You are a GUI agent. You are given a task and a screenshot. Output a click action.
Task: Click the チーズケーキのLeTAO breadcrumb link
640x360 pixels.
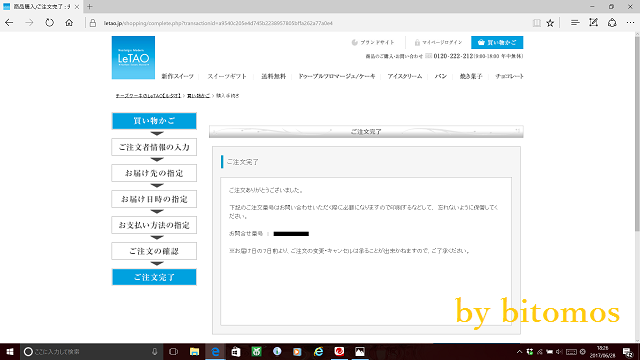click(148, 96)
